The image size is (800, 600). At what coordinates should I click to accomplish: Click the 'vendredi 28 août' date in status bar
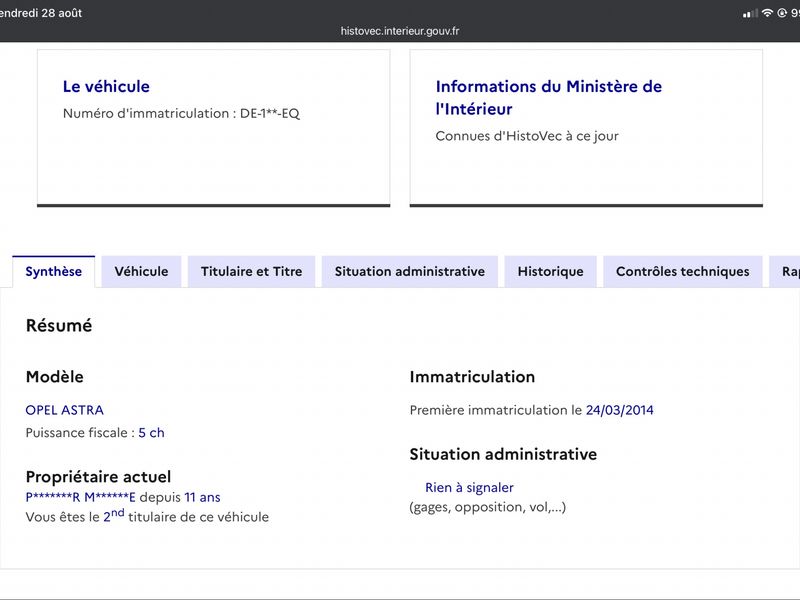click(41, 13)
